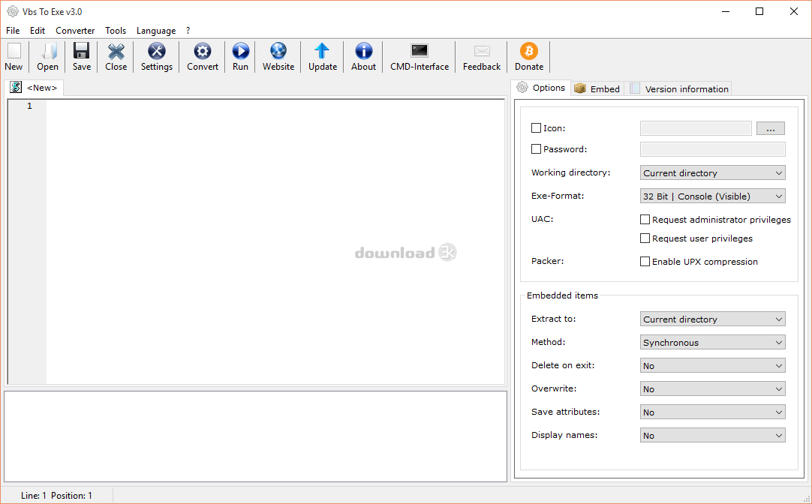Viewport: 812px width, 504px height.
Task: Open a script with the Open icon
Action: 47,56
